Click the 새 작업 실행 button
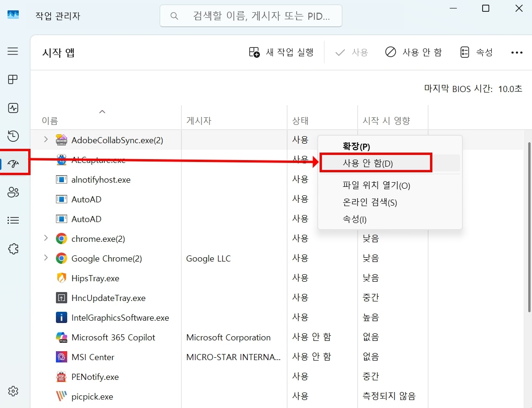This screenshot has width=532, height=408. coord(281,52)
